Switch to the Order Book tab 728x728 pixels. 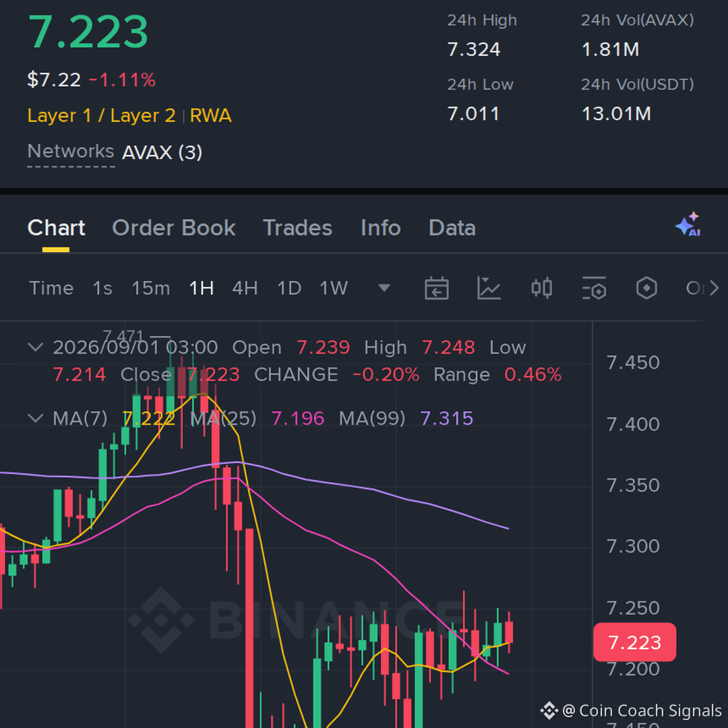174,228
